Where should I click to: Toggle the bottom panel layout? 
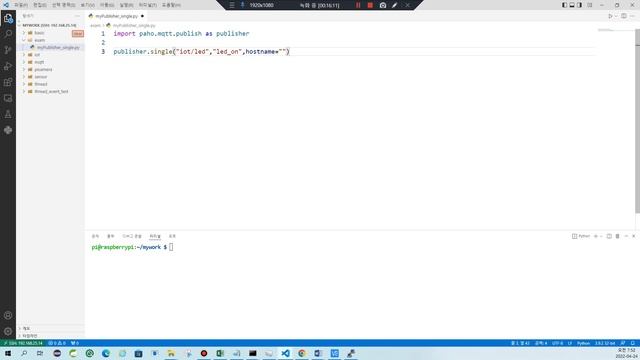tap(572, 5)
